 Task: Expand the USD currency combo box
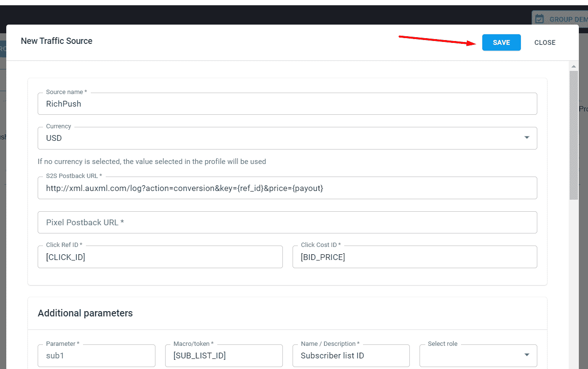pos(527,138)
